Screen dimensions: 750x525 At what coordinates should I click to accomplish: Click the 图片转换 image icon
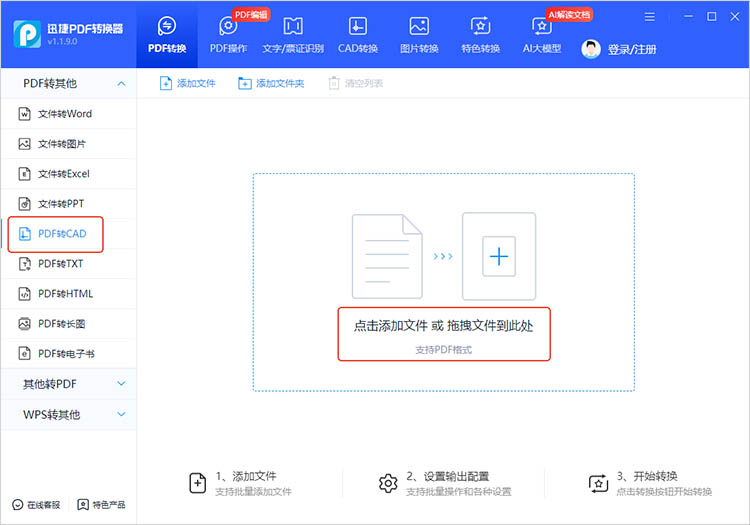coord(419,27)
